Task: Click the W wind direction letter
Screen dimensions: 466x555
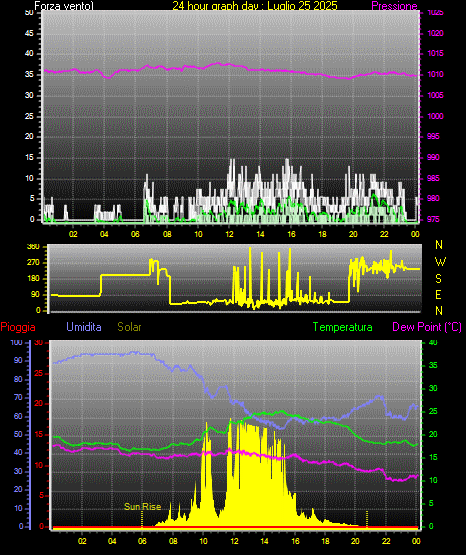Action: [440, 262]
